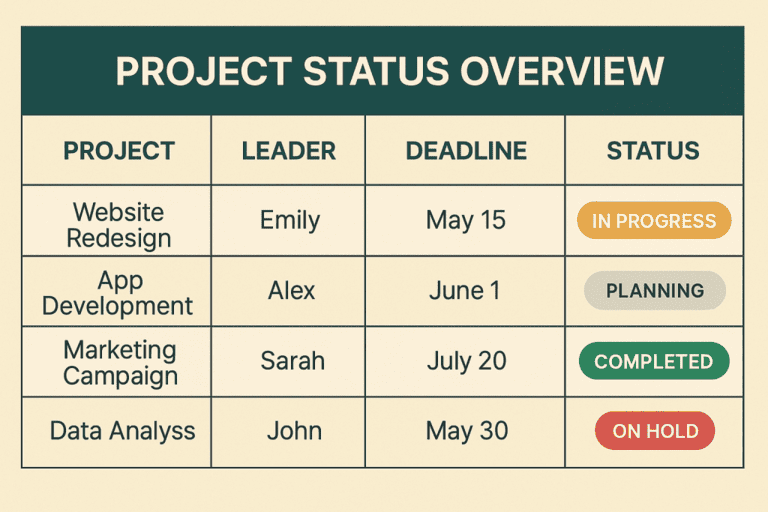Select leader Emily cell
768x512 pixels.
289,220
